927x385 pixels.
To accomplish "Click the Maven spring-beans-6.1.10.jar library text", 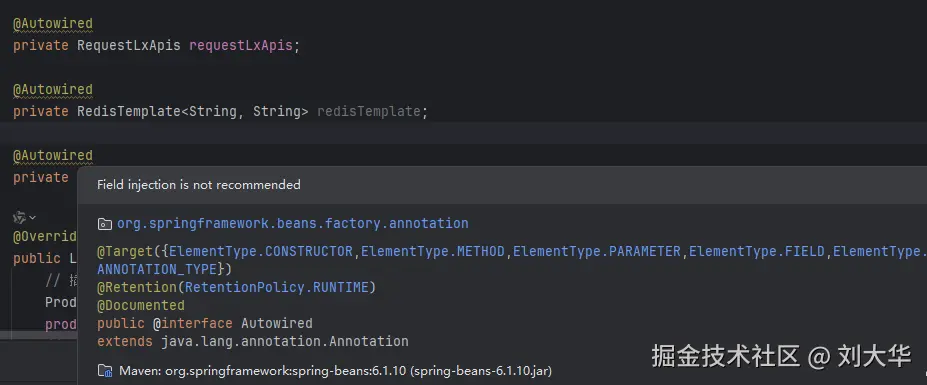I will coord(336,371).
